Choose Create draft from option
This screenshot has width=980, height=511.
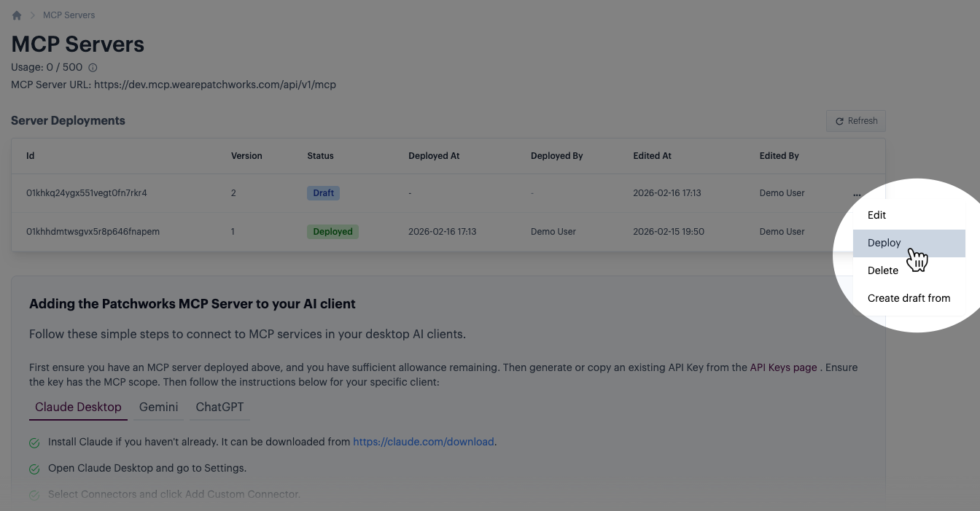click(909, 298)
